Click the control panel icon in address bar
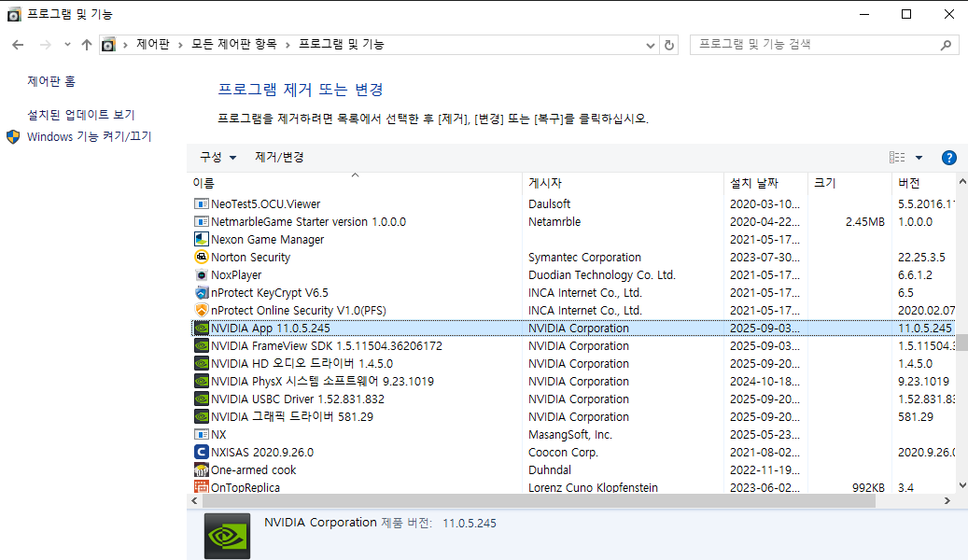Image resolution: width=968 pixels, height=560 pixels. [x=108, y=45]
